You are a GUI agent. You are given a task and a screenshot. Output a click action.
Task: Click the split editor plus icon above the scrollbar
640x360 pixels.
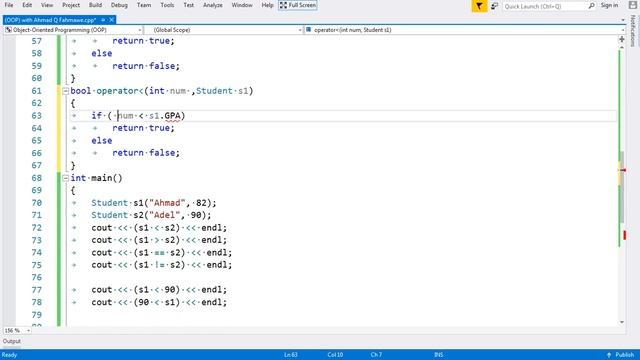622,39
